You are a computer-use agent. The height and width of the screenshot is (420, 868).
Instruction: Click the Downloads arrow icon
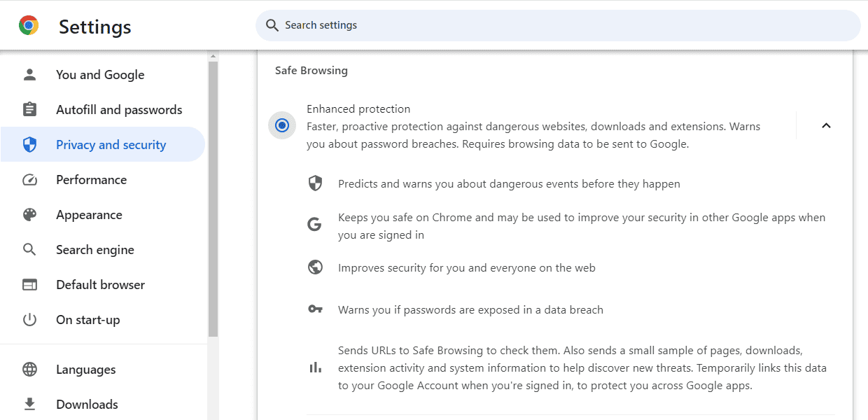(x=29, y=404)
